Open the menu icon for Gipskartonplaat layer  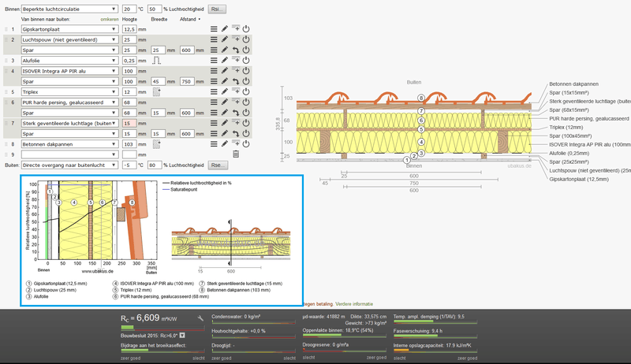213,29
